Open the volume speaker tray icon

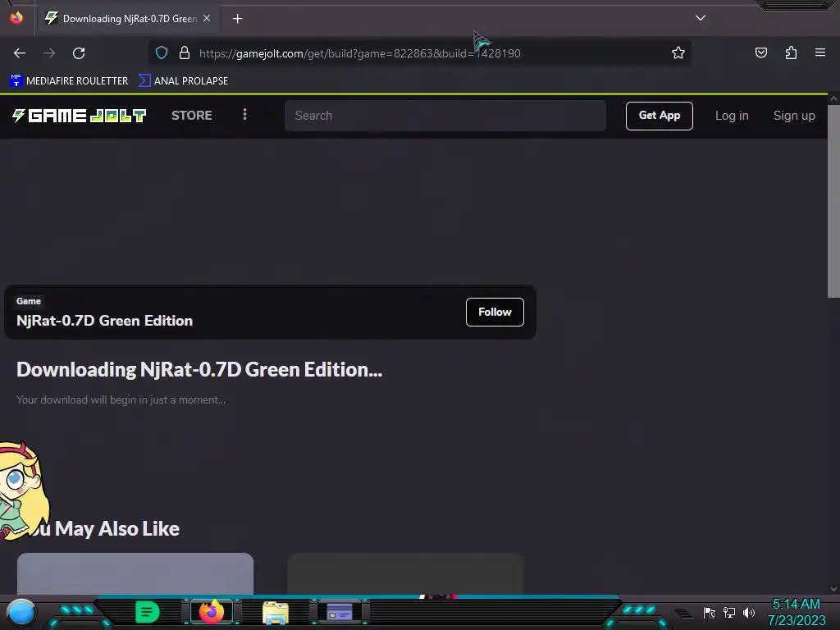(x=748, y=613)
